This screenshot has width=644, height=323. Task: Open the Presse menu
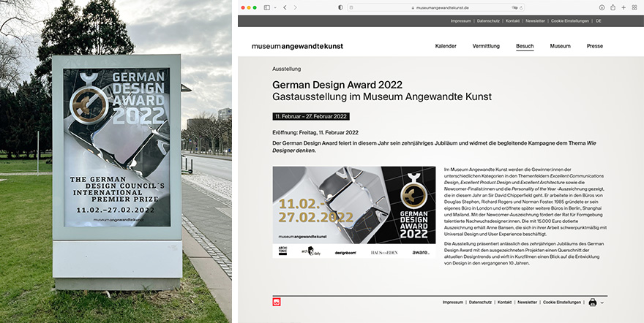coord(595,46)
